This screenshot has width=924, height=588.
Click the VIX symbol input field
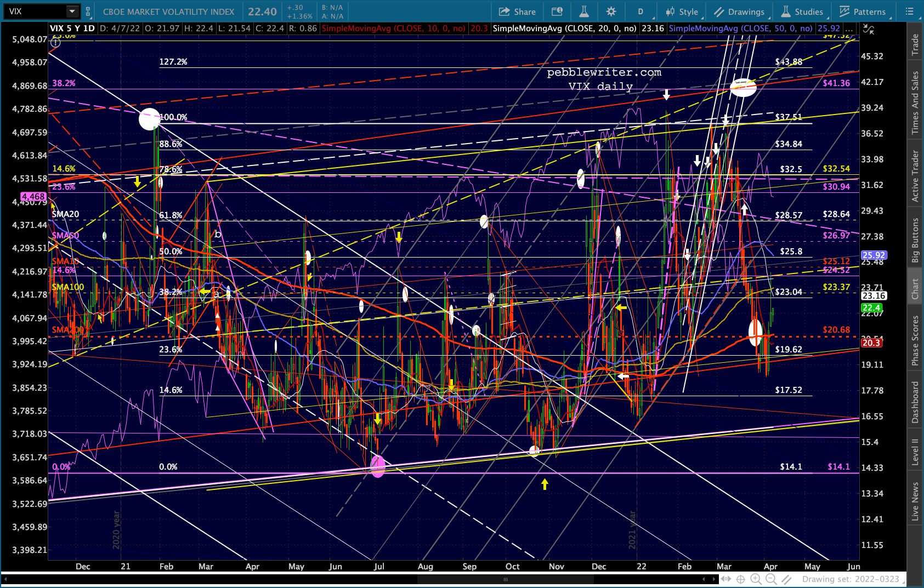pyautogui.click(x=36, y=12)
